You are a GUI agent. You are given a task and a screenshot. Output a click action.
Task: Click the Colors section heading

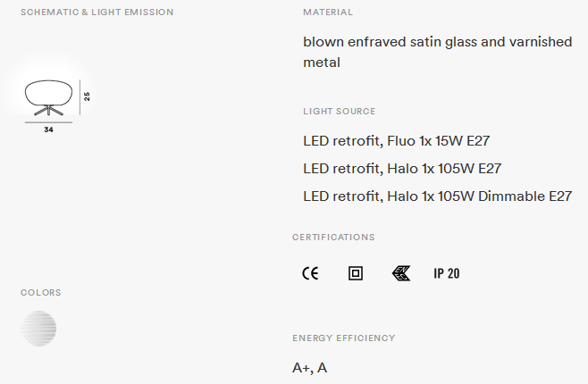click(40, 293)
